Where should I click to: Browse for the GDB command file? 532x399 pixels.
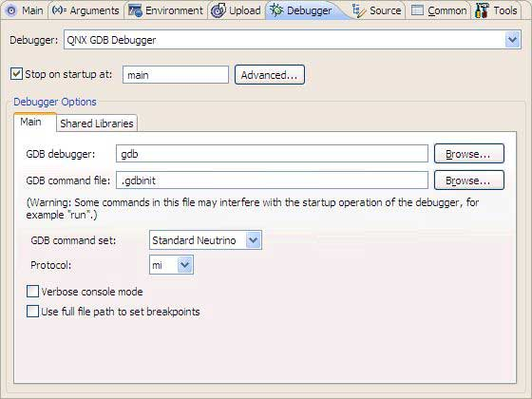click(469, 180)
